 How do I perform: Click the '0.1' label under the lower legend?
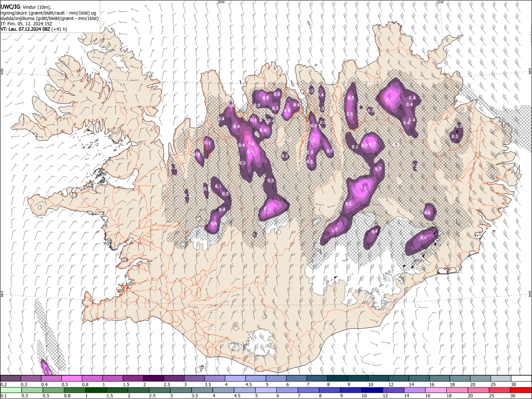point(3,396)
